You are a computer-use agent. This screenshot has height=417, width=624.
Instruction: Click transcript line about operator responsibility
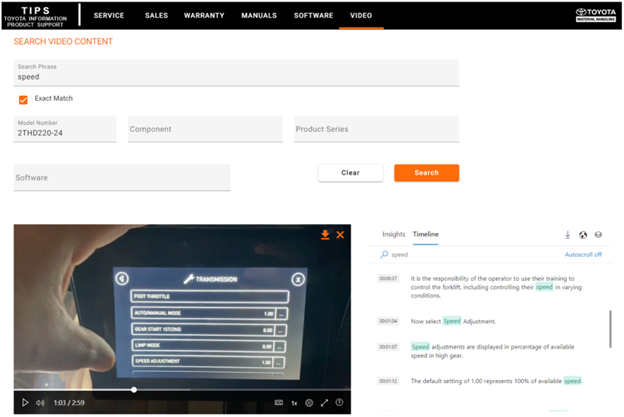click(x=496, y=287)
